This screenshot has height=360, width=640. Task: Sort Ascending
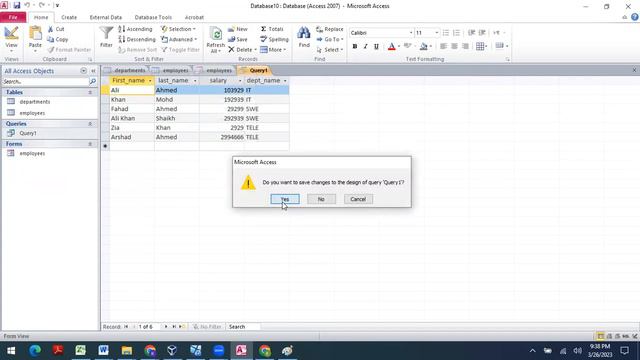click(136, 29)
